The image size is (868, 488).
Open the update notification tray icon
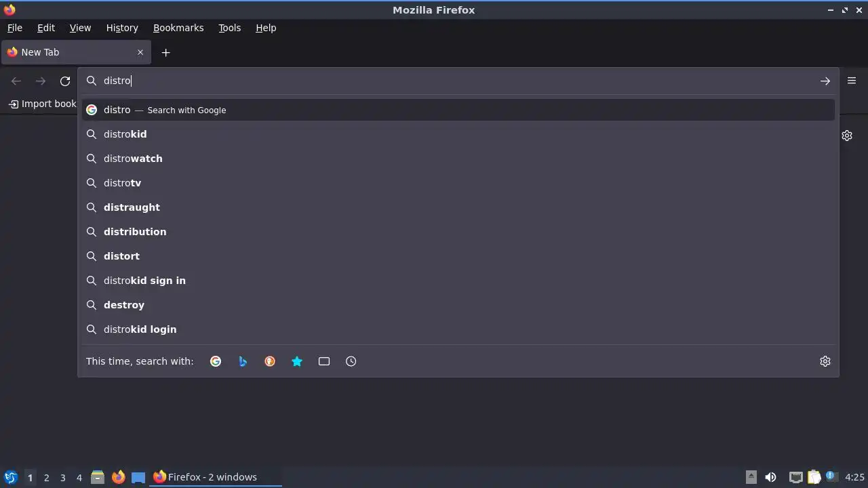click(831, 476)
